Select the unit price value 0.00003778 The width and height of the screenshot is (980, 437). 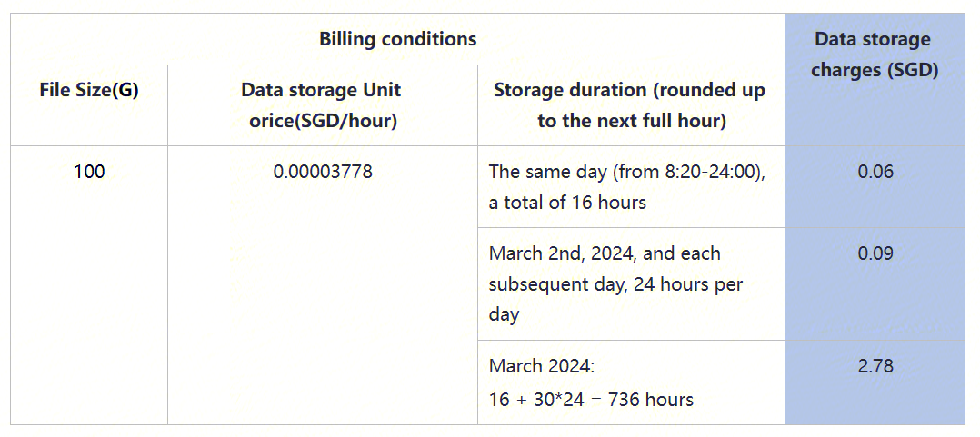pyautogui.click(x=322, y=172)
